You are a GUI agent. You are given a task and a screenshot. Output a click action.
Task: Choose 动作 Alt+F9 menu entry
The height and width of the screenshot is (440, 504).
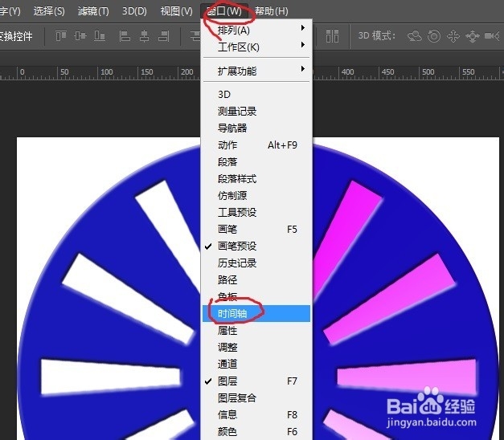coord(256,145)
